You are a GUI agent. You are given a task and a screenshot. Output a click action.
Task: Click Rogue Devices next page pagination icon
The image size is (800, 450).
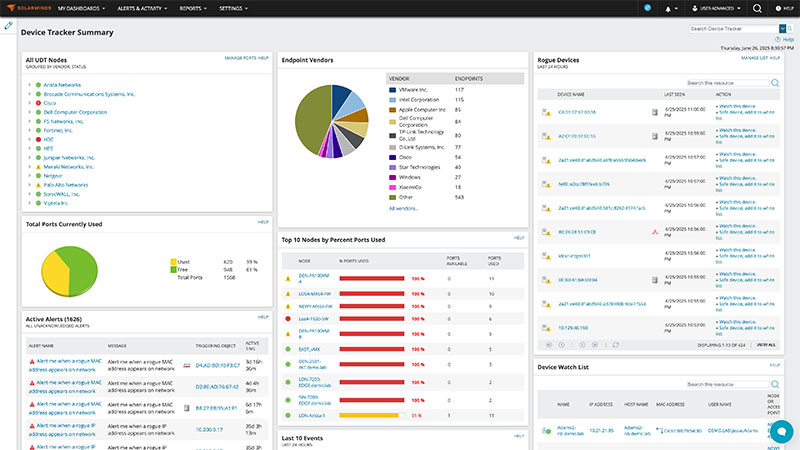pos(582,345)
